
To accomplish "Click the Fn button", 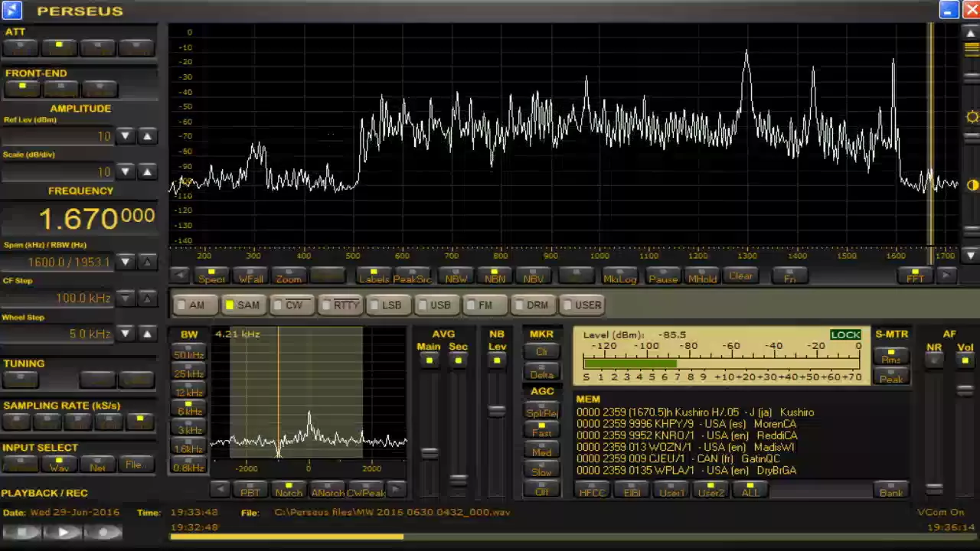I will coord(789,276).
